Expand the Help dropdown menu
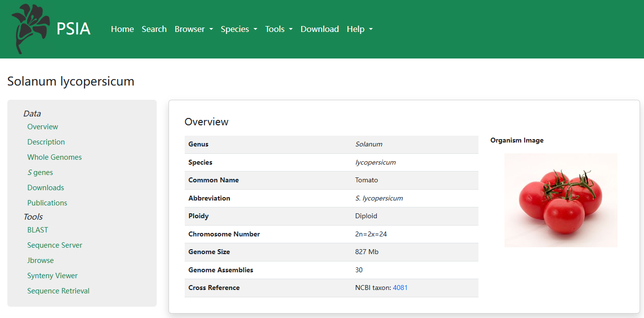Viewport: 644px width, 318px height. [360, 29]
